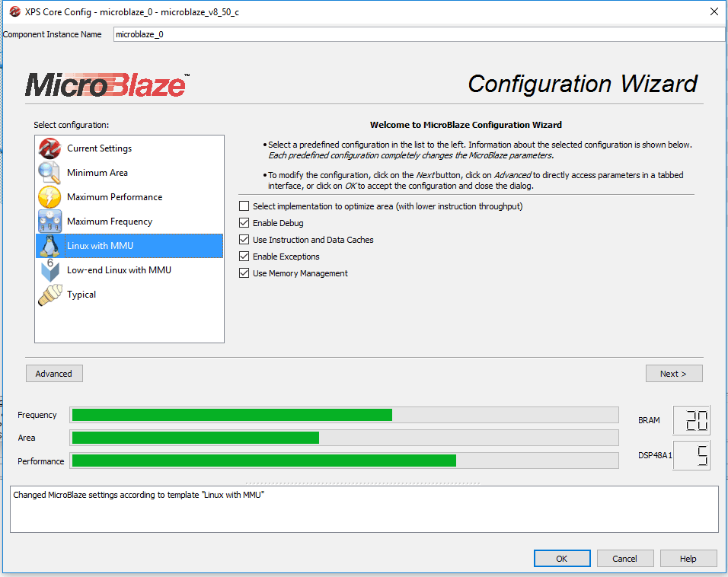Click the XPS application icon in title bar

(13, 11)
